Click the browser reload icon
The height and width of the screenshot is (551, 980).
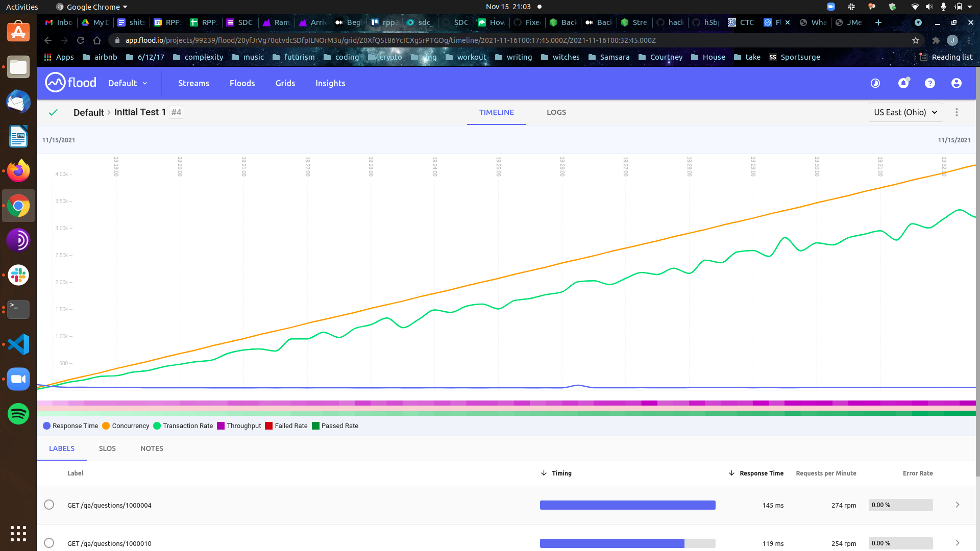pyautogui.click(x=81, y=40)
